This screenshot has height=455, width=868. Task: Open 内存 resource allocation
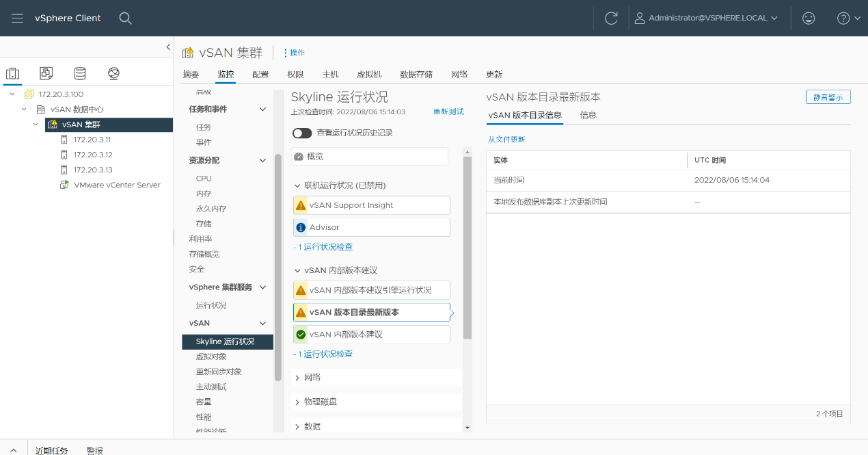coord(204,194)
